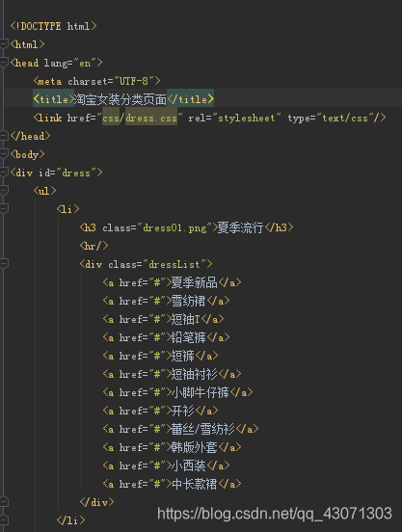Click the highlighted closing title tag
Image resolution: width=402 pixels, height=532 pixels.
click(190, 99)
